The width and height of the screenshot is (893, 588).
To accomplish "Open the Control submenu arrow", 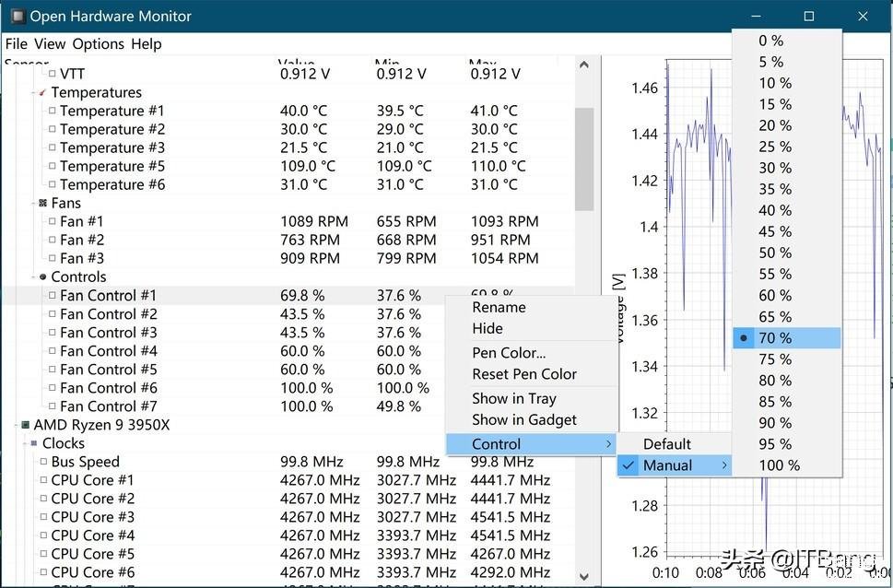I will click(x=609, y=444).
